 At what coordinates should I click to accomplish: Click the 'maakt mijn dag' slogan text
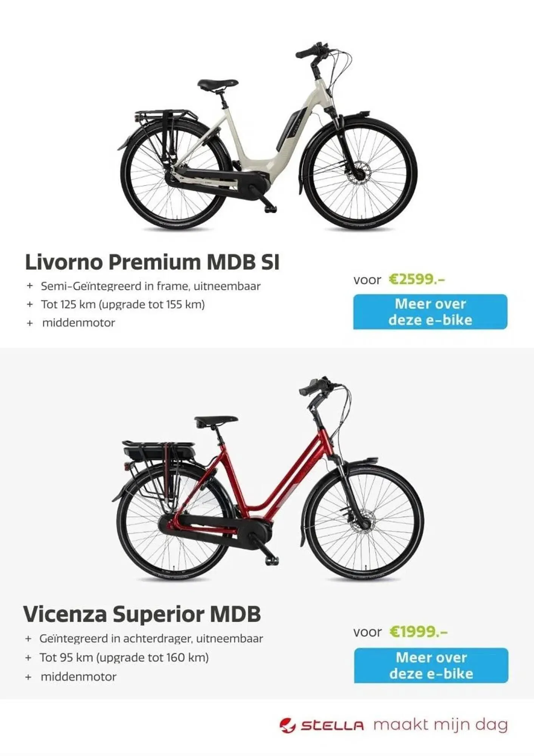click(x=441, y=725)
